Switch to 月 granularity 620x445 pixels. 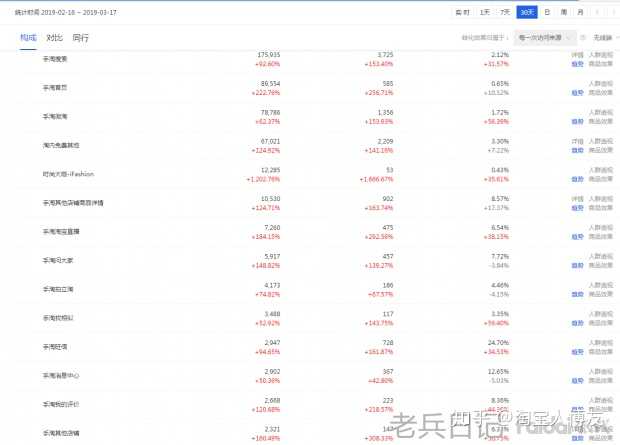coord(581,12)
